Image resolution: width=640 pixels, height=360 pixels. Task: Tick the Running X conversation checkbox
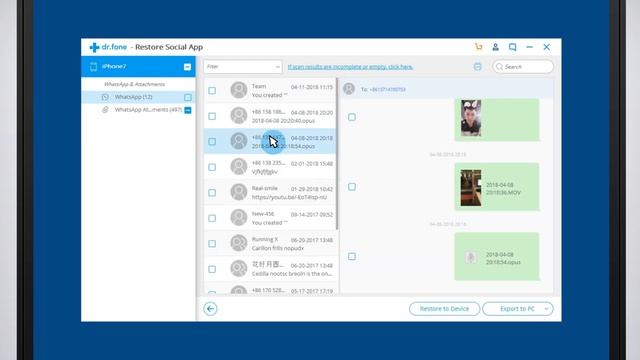(x=212, y=244)
